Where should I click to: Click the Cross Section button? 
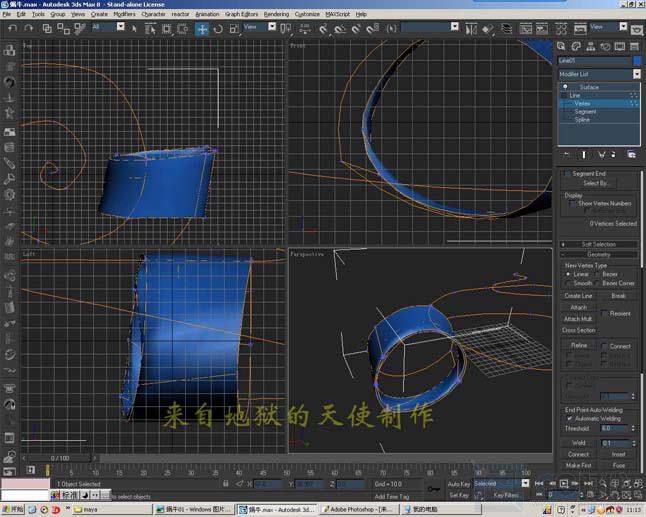click(x=578, y=330)
